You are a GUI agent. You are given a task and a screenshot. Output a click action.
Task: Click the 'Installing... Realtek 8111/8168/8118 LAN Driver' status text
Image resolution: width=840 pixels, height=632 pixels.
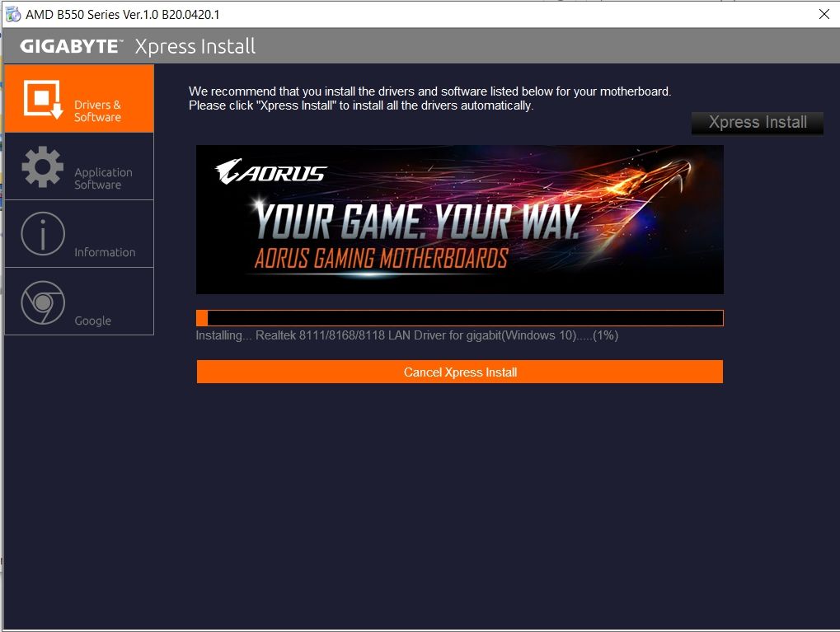pos(407,336)
